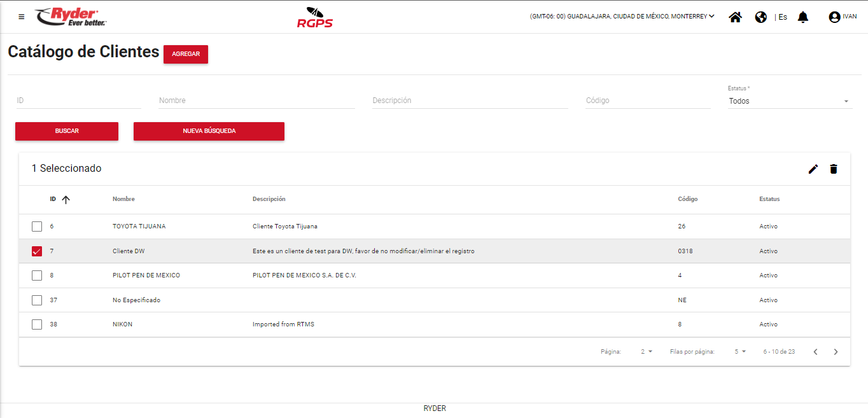Delete selected client with trash icon

click(834, 169)
